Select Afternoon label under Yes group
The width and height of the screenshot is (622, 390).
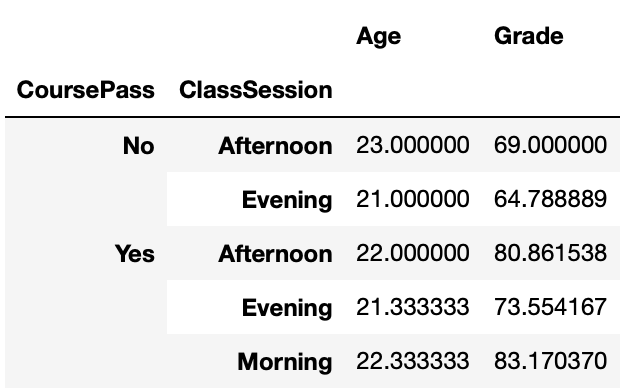point(275,254)
